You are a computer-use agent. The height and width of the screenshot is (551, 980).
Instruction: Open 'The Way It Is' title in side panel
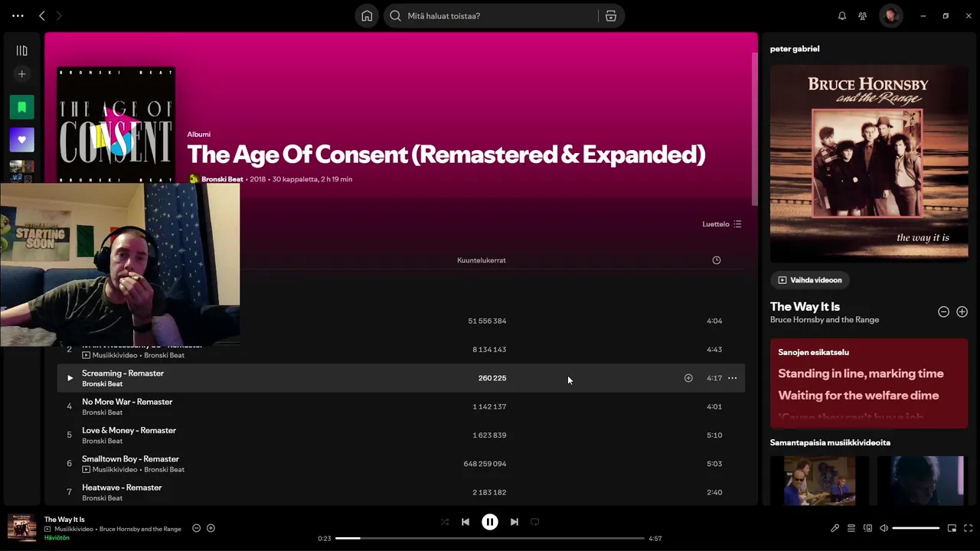tap(805, 307)
